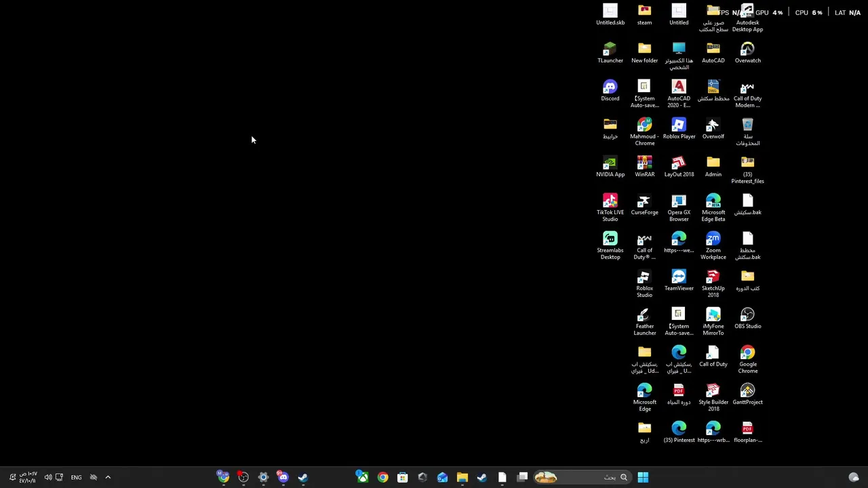Open the دوره المياه PDF file
This screenshot has width=868, height=488.
[x=679, y=394]
